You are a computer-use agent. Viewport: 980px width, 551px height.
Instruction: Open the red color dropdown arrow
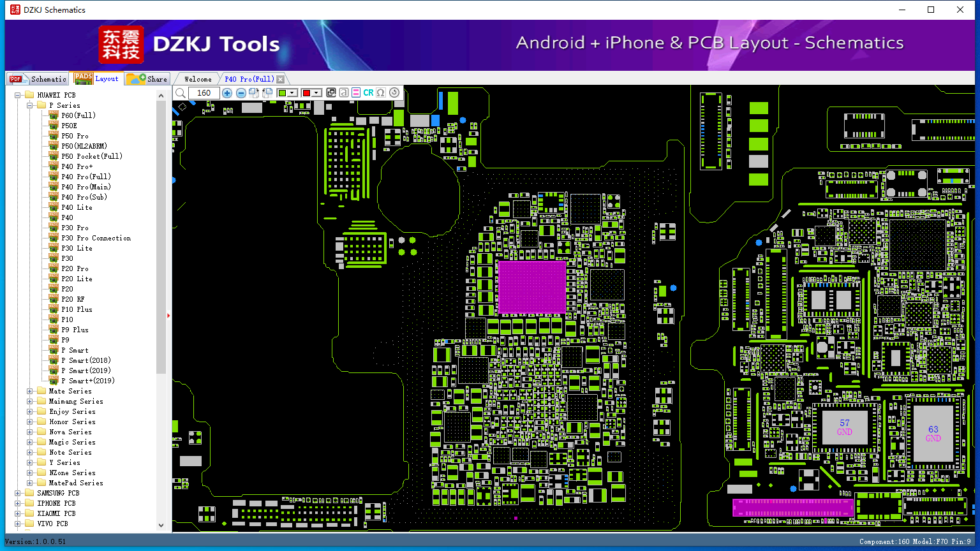point(316,93)
